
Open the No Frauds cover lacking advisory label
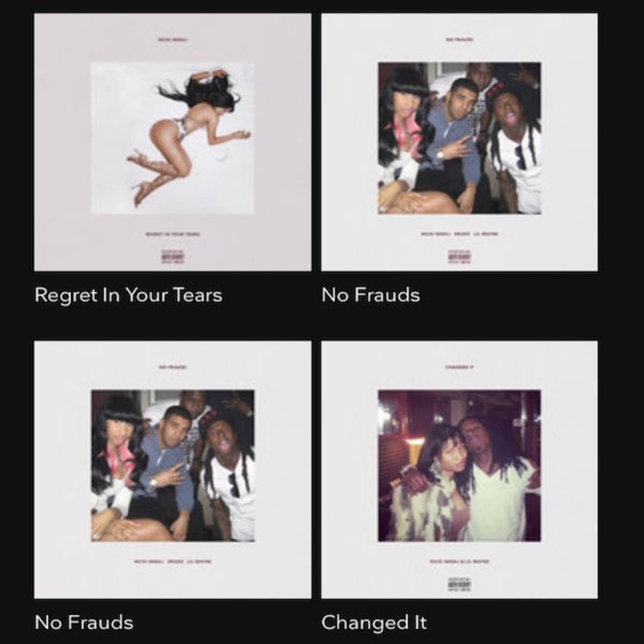[173, 470]
